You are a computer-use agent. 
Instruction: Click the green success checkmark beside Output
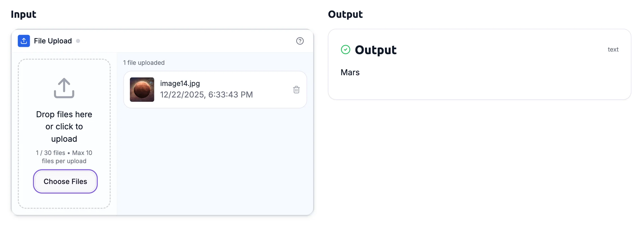click(345, 50)
